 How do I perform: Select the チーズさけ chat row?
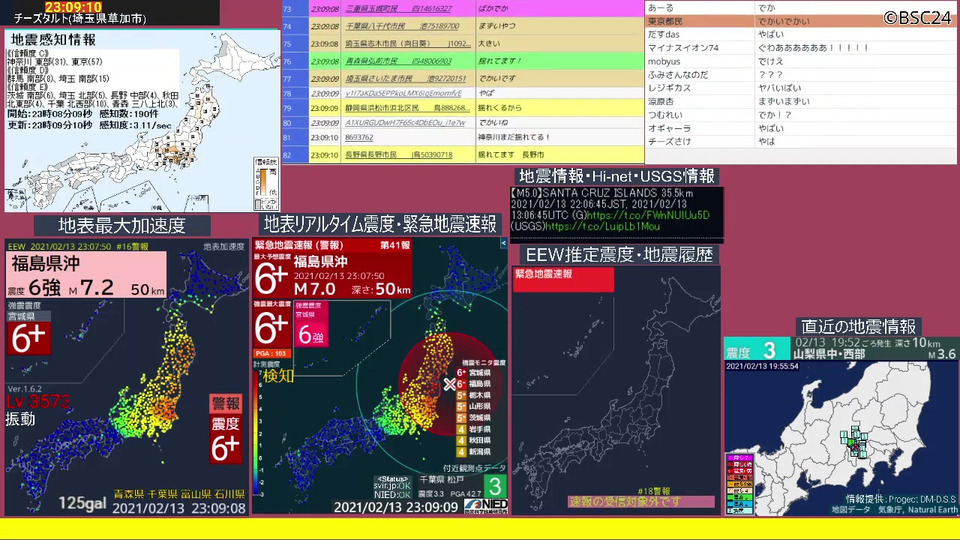800,141
